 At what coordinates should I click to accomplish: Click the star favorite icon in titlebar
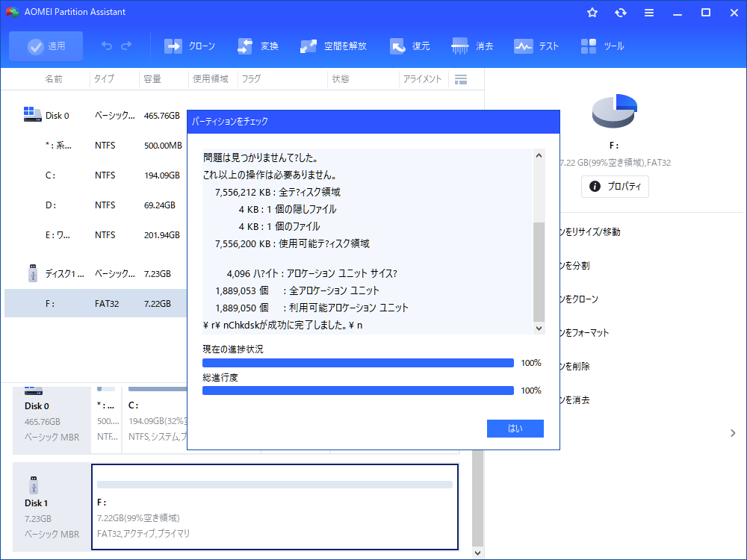592,12
